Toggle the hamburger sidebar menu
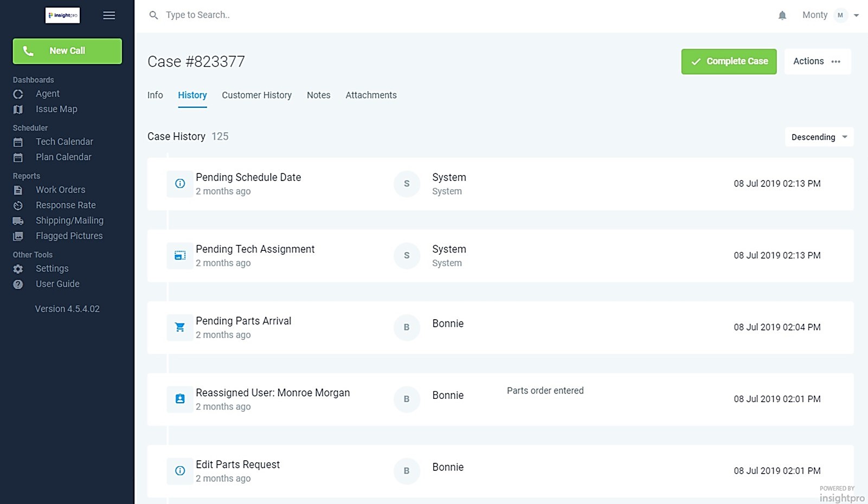The height and width of the screenshot is (504, 868). point(109,15)
